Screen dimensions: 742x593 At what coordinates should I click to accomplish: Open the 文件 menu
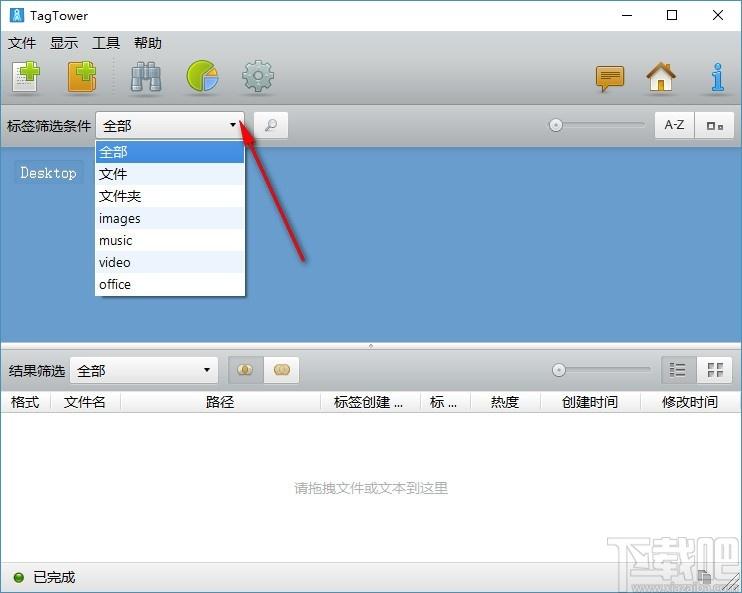tap(22, 43)
